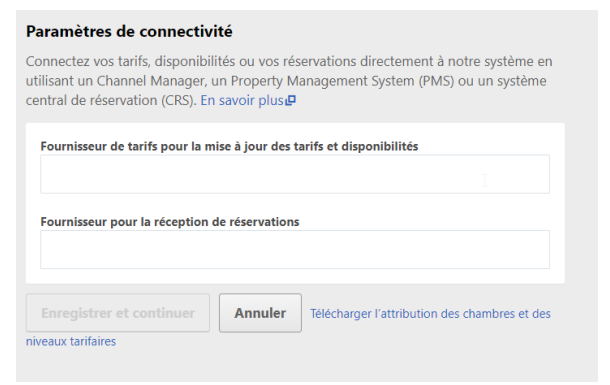This screenshot has height=385, width=610.
Task: Click the "Enregistrer et continuer" button
Action: [x=118, y=313]
